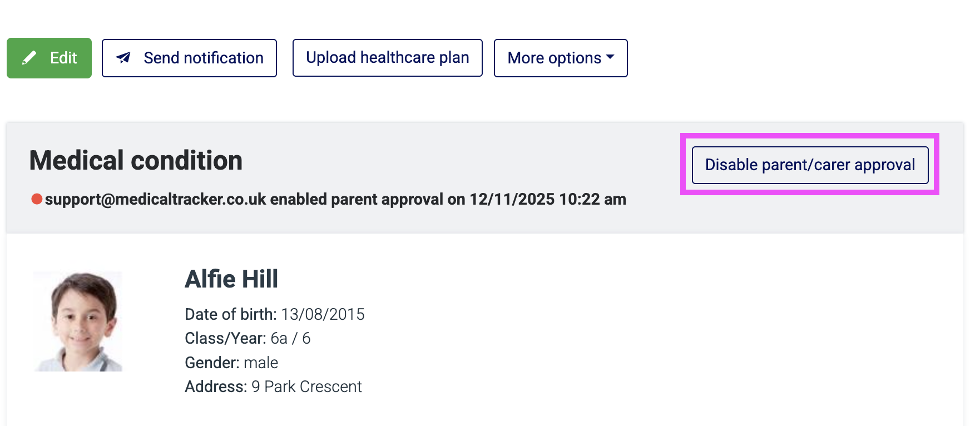Click the Address label
This screenshot has height=426, width=980.
pos(216,387)
